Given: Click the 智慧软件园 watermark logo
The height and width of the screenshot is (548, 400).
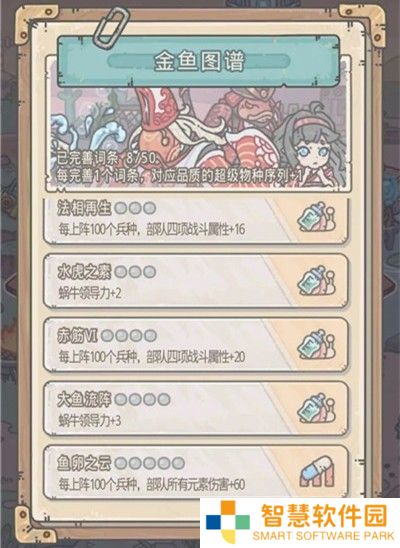Looking at the screenshot, I should (x=301, y=522).
